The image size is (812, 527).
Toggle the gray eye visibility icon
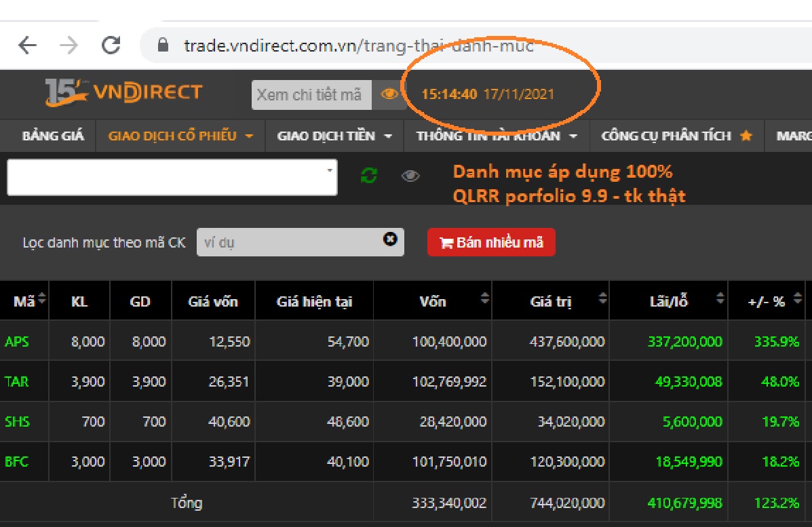pyautogui.click(x=410, y=176)
